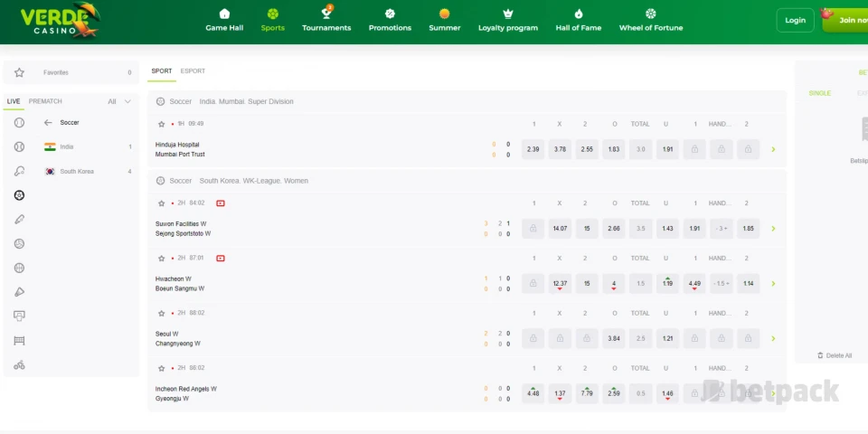Select the soccer ball icon in sports sidebar
This screenshot has height=434, width=868.
tap(19, 195)
